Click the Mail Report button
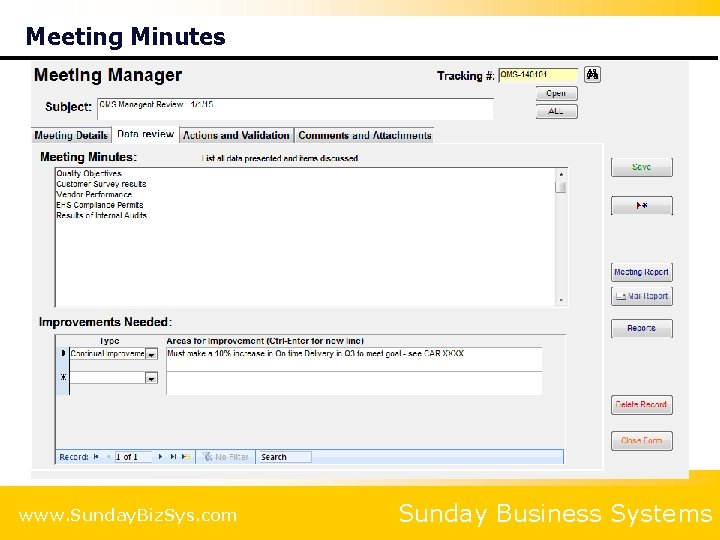This screenshot has width=720, height=540. pyautogui.click(x=641, y=296)
